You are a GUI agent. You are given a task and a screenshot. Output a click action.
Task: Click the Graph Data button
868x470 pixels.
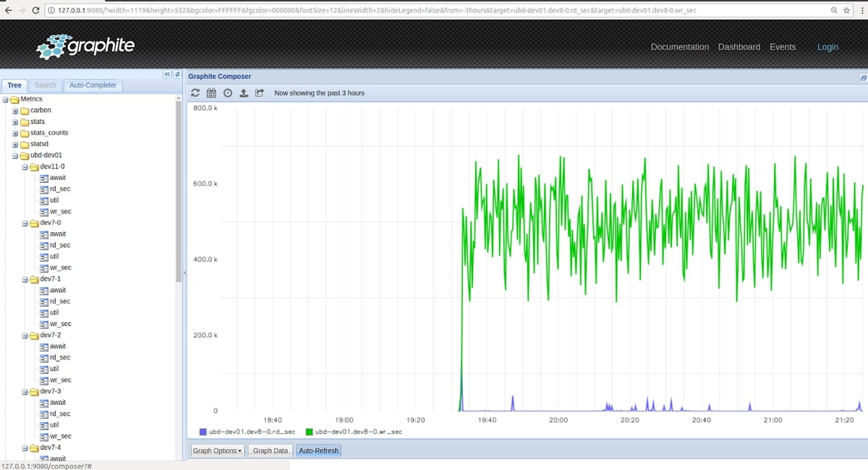271,450
